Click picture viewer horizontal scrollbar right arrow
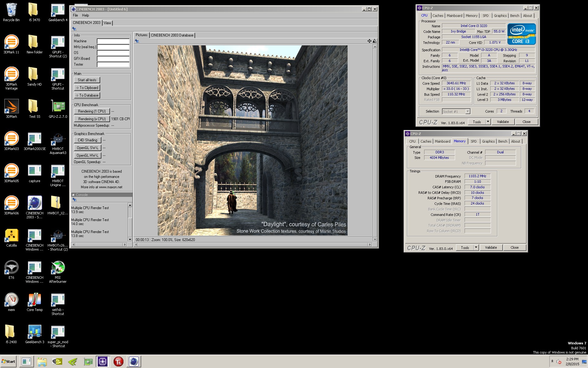This screenshot has width=588, height=368. (370, 244)
